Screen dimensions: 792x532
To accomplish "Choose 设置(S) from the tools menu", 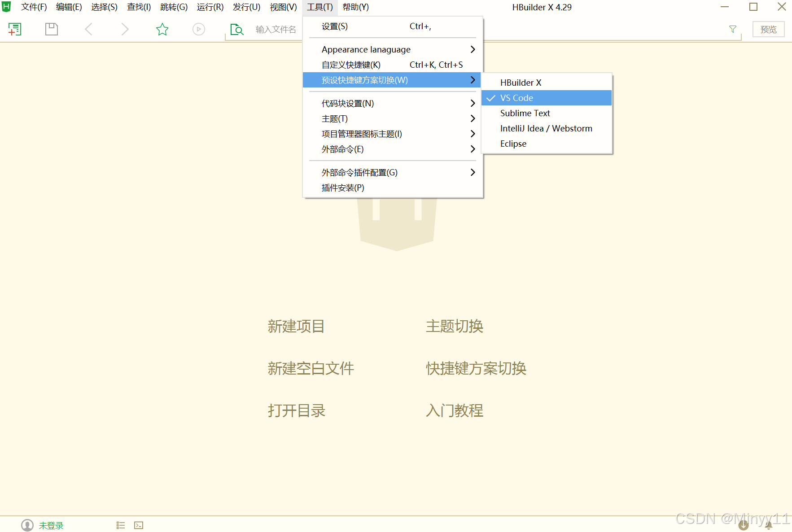I will pos(392,26).
